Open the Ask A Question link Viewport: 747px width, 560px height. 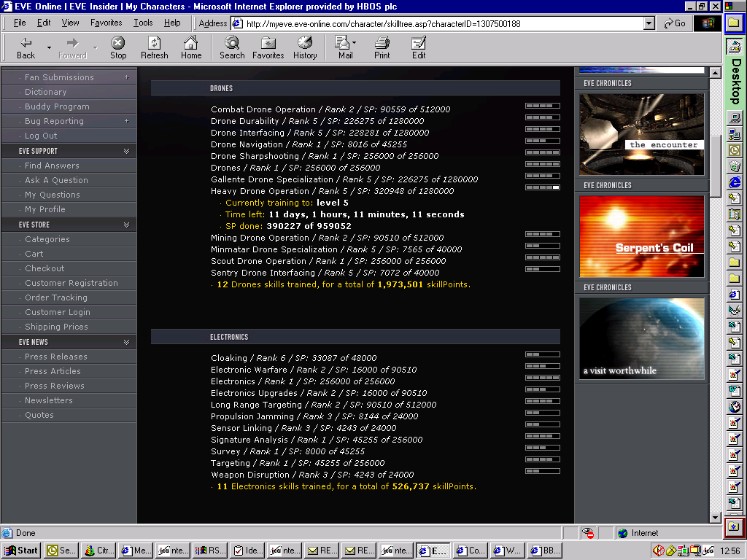click(x=56, y=181)
